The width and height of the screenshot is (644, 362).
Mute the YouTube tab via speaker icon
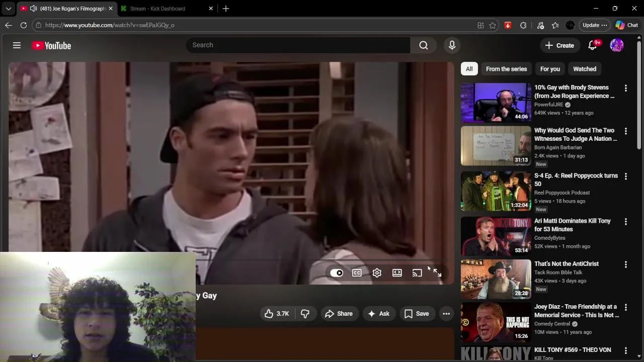point(33,9)
